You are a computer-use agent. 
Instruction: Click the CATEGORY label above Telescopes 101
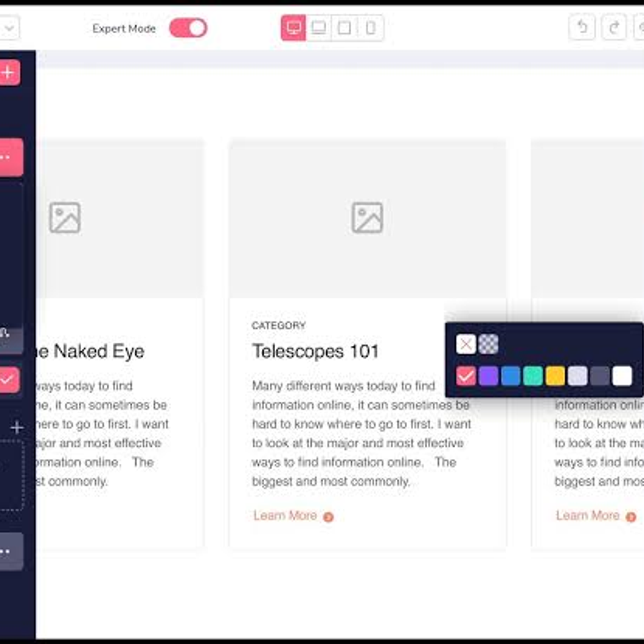point(279,325)
